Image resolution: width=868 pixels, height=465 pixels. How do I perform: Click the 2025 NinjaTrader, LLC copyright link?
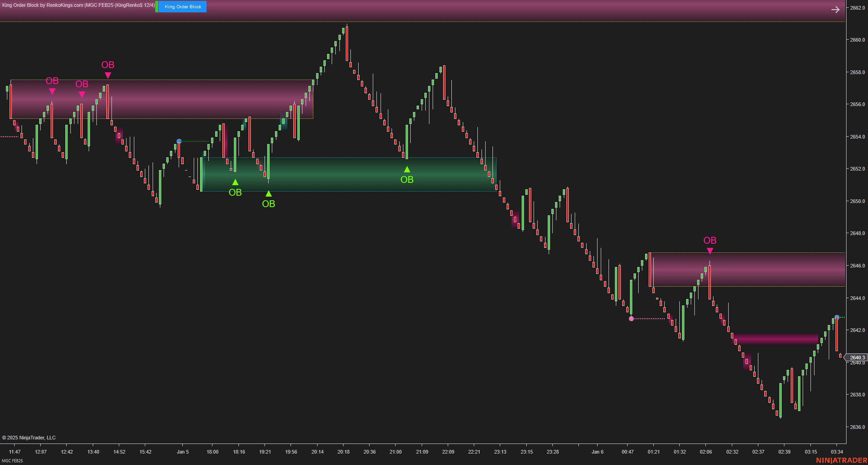[30, 438]
